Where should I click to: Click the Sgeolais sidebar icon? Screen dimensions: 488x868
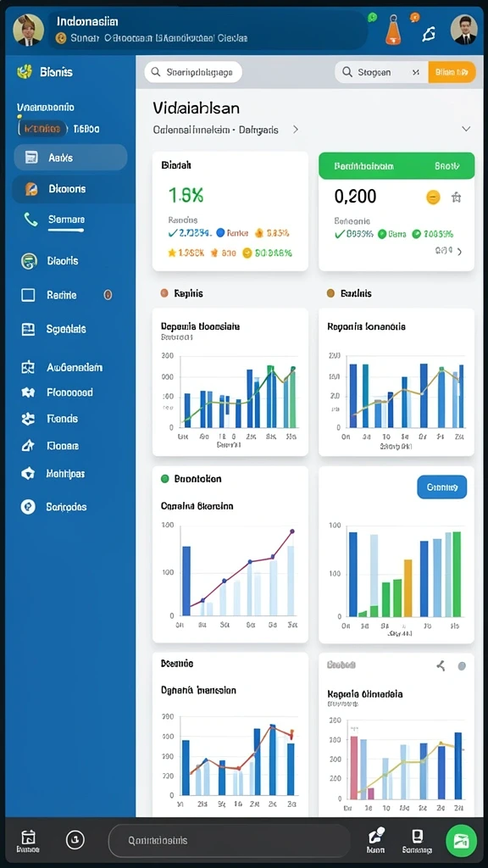click(x=28, y=330)
